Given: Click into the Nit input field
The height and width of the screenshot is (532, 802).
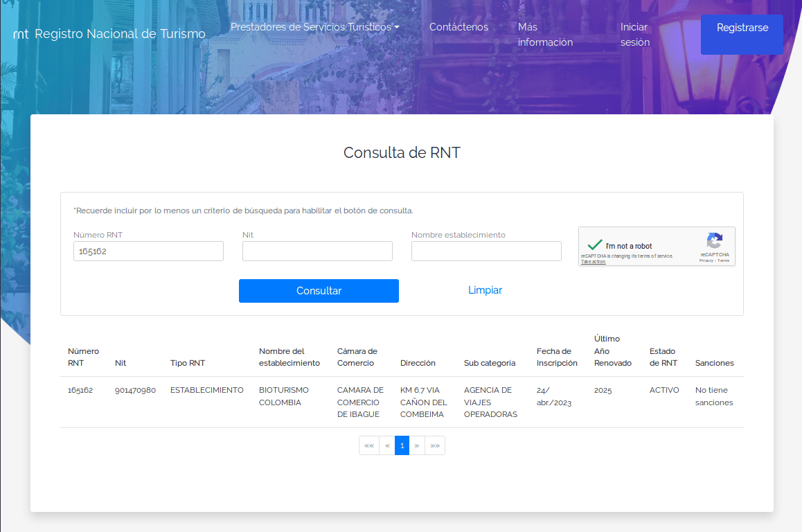Looking at the screenshot, I should point(317,251).
